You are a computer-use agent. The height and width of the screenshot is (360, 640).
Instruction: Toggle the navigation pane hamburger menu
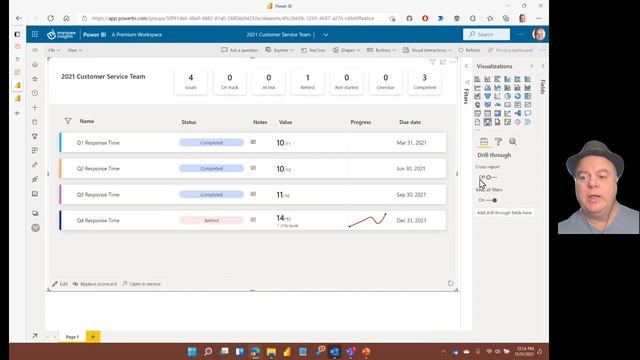click(35, 50)
